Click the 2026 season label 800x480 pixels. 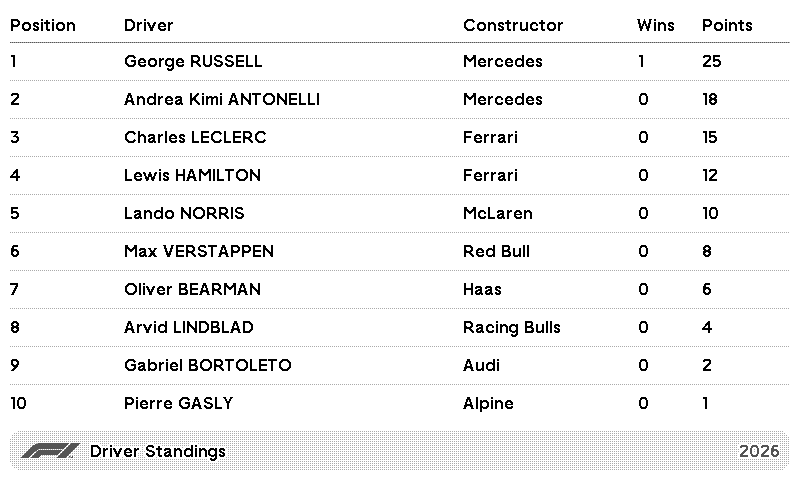click(758, 451)
